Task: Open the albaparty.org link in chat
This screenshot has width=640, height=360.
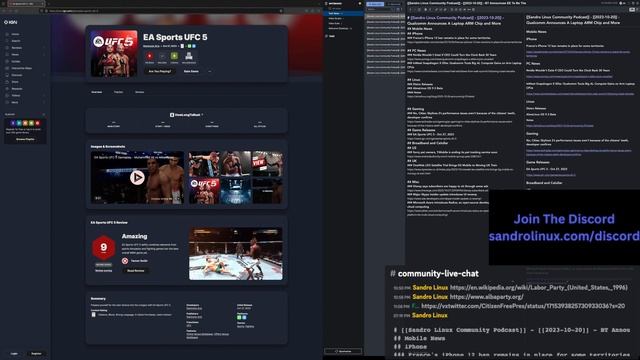Action: point(486,297)
